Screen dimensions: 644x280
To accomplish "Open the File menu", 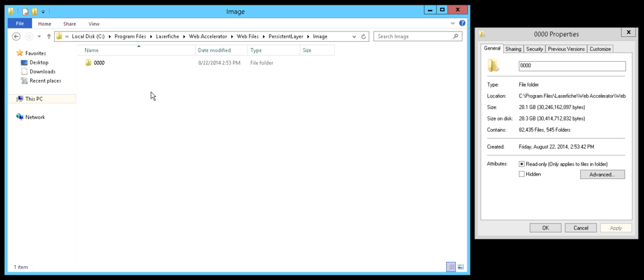I will pyautogui.click(x=19, y=24).
